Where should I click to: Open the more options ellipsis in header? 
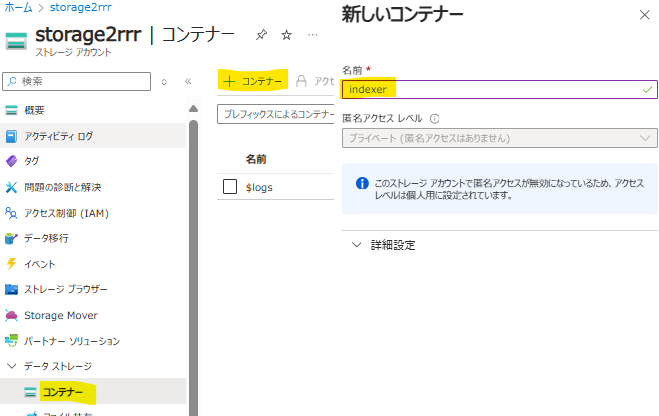click(x=313, y=35)
